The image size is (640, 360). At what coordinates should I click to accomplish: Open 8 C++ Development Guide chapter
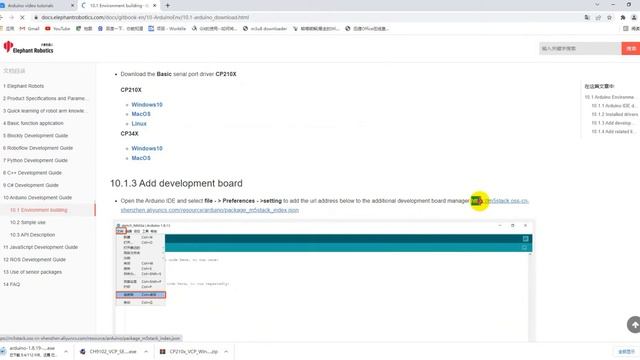[32, 173]
